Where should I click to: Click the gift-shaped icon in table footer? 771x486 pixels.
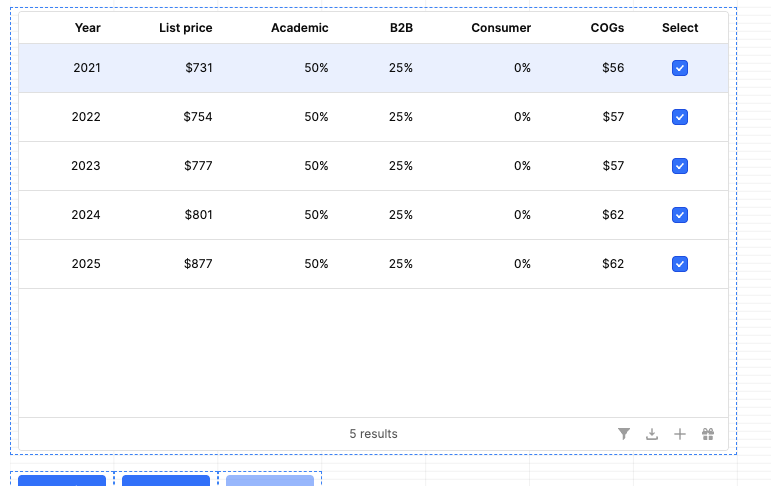(x=708, y=434)
